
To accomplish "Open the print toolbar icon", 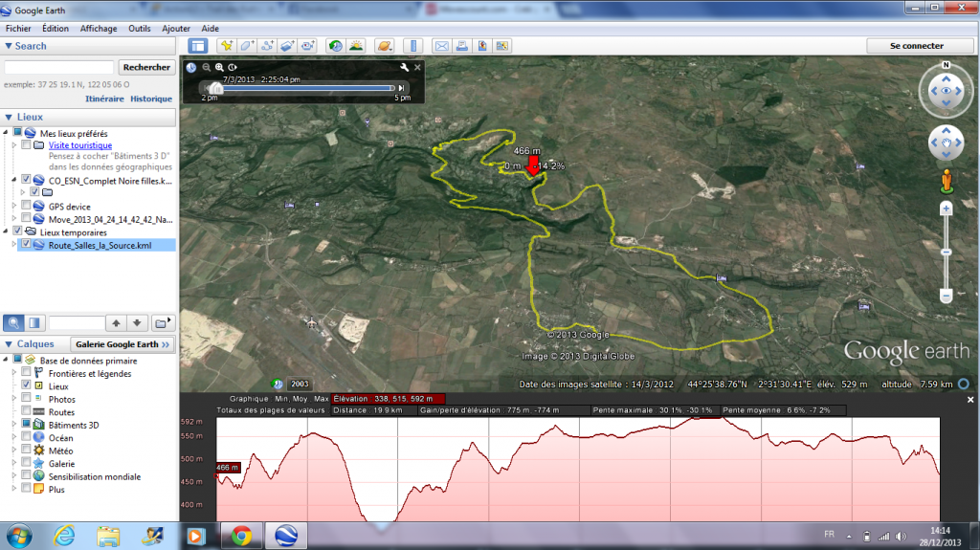I will 462,46.
